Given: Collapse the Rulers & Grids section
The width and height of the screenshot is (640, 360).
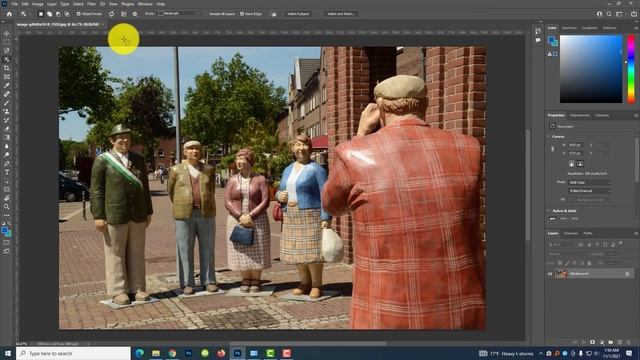Looking at the screenshot, I should click(549, 211).
